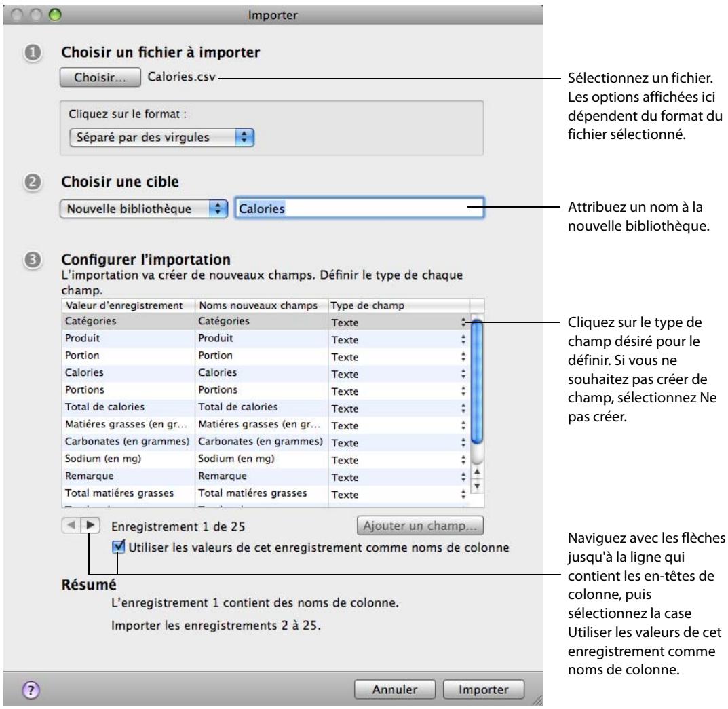The height and width of the screenshot is (709, 728).
Task: Click the Noms nouveaux champs column header
Action: click(261, 305)
